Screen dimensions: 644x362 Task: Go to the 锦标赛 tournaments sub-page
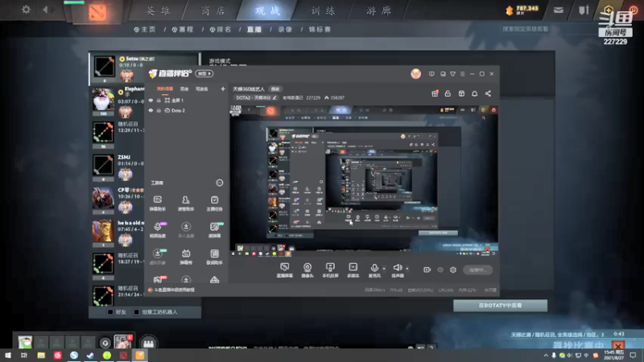point(320,30)
